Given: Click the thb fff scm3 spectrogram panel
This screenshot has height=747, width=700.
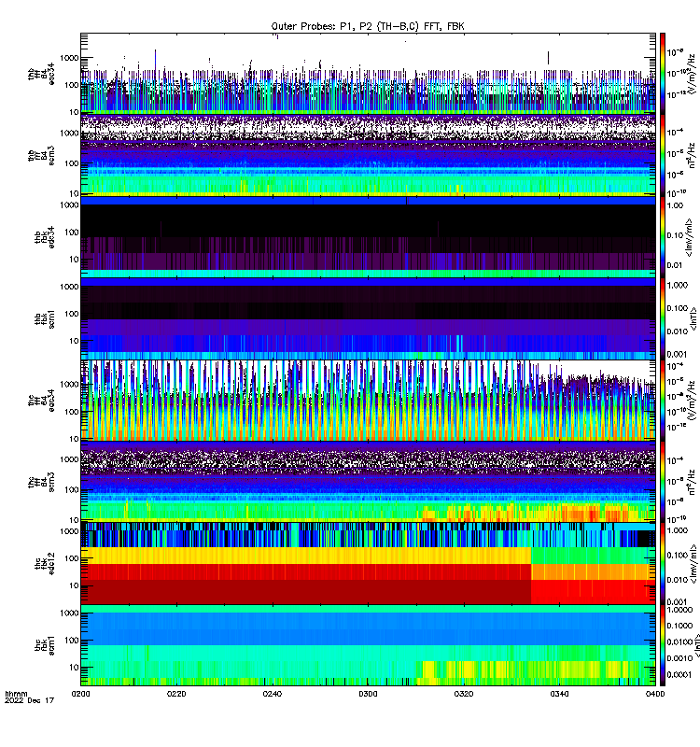Looking at the screenshot, I should (368, 155).
